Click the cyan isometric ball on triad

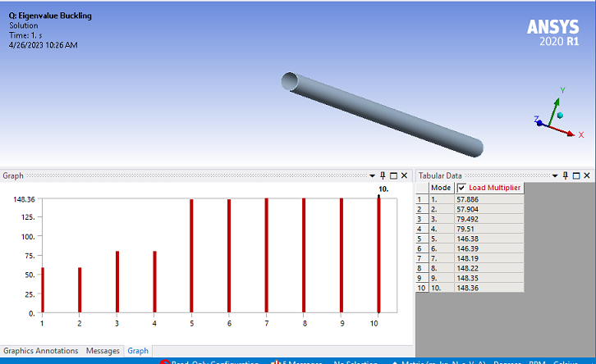coord(560,115)
